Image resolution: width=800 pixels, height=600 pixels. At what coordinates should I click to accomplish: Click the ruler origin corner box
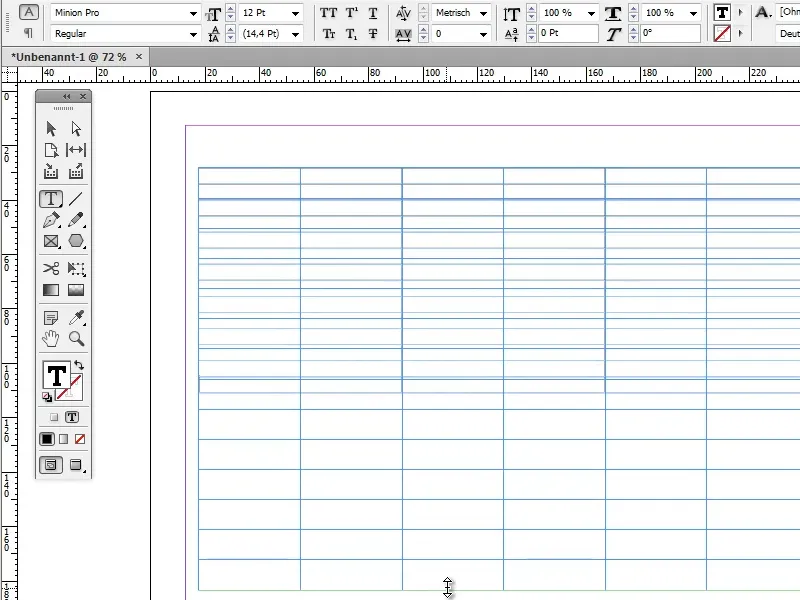coord(9,75)
